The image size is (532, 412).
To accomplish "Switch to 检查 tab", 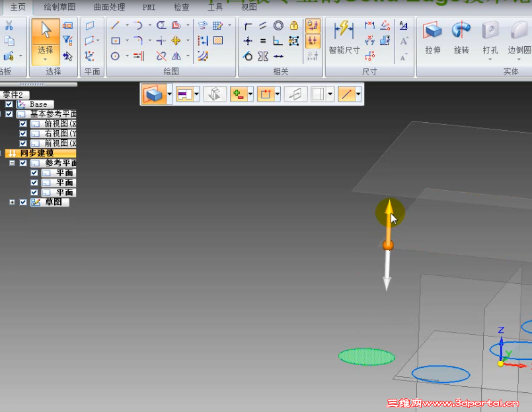I will click(182, 7).
